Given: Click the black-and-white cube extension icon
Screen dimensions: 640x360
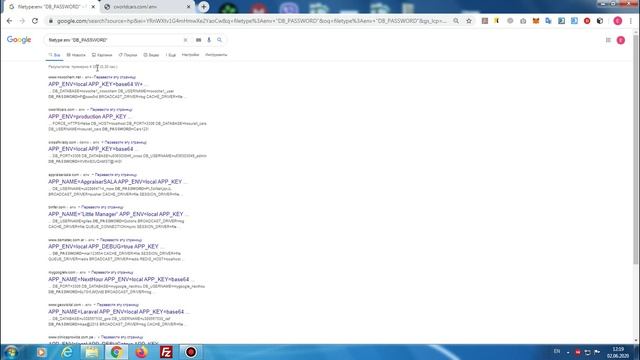Looking at the screenshot, I should pos(600,21).
